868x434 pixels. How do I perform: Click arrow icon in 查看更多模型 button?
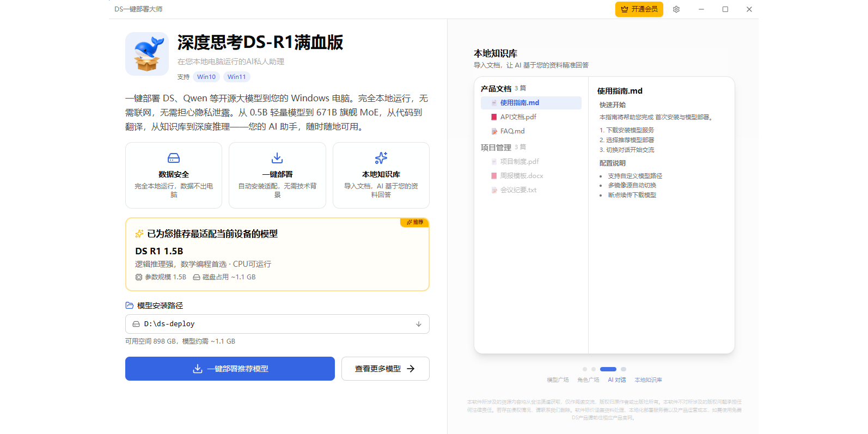[x=411, y=369]
